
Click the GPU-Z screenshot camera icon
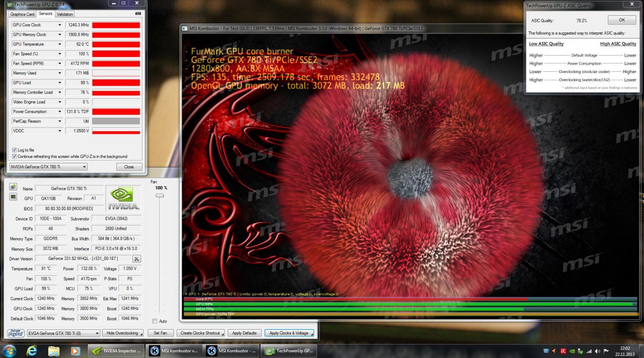[138, 14]
